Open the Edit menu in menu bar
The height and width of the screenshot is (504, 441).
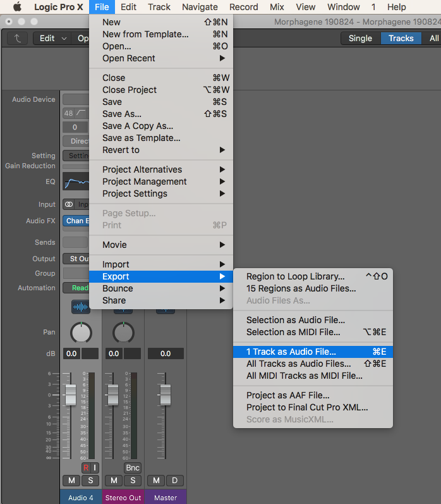pos(128,7)
